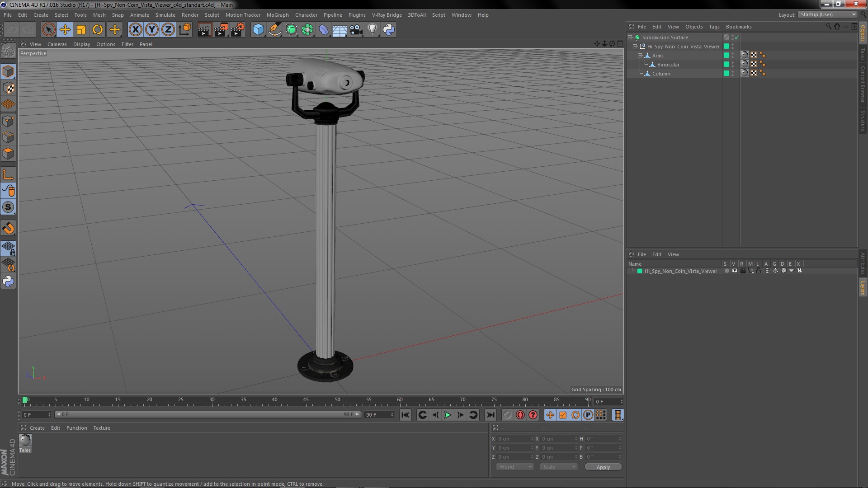Open the spline Pen tool
Viewport: 868px width, 488px height.
point(274,30)
